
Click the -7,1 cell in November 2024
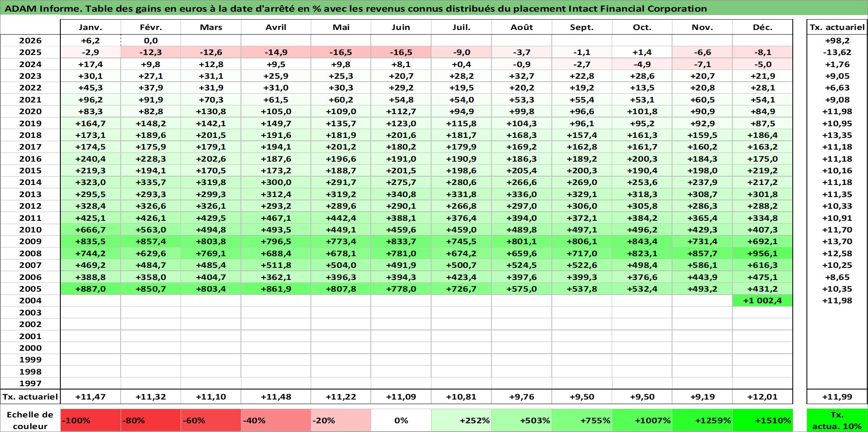pyautogui.click(x=702, y=64)
